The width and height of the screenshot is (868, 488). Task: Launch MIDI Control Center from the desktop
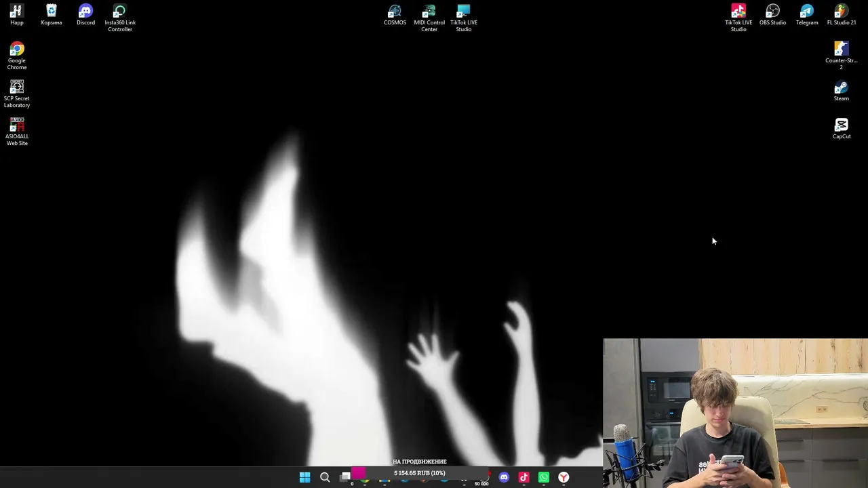[429, 18]
